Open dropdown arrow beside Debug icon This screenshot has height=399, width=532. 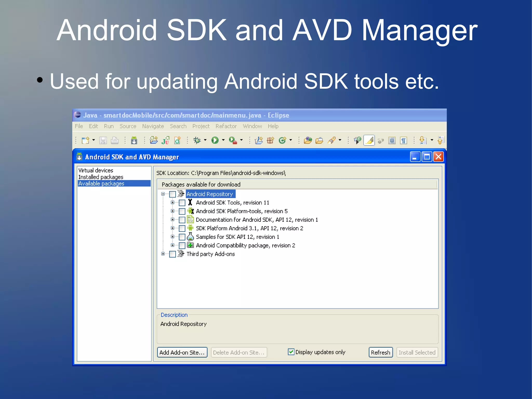pyautogui.click(x=205, y=140)
